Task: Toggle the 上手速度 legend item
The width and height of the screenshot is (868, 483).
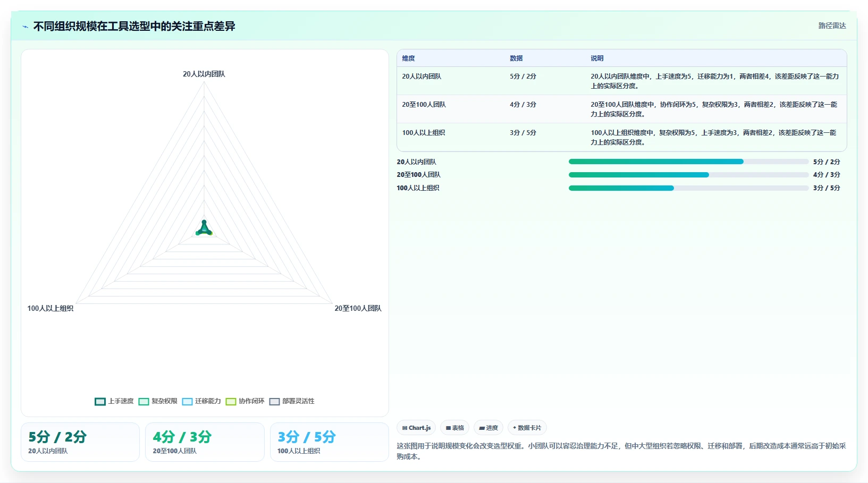Action: [114, 401]
